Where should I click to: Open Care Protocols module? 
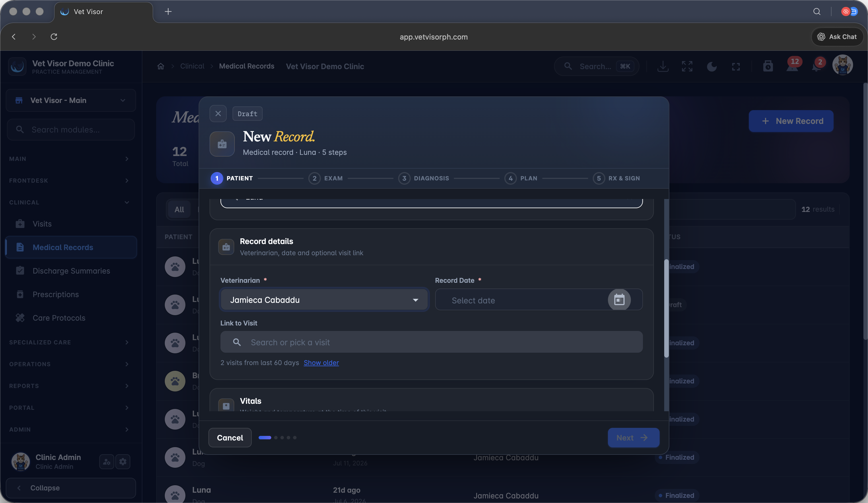tap(71, 318)
